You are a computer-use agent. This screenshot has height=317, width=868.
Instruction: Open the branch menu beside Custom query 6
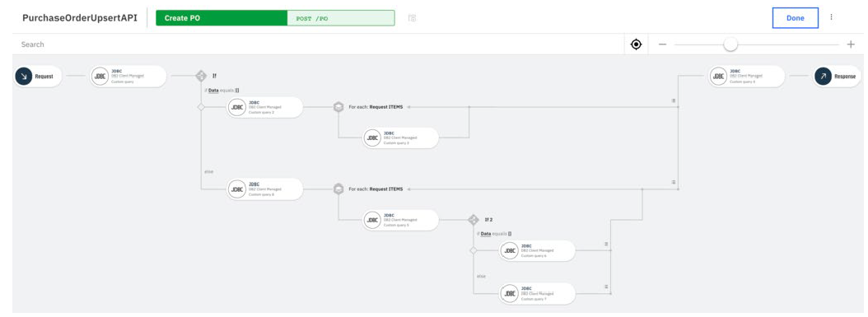(x=606, y=244)
